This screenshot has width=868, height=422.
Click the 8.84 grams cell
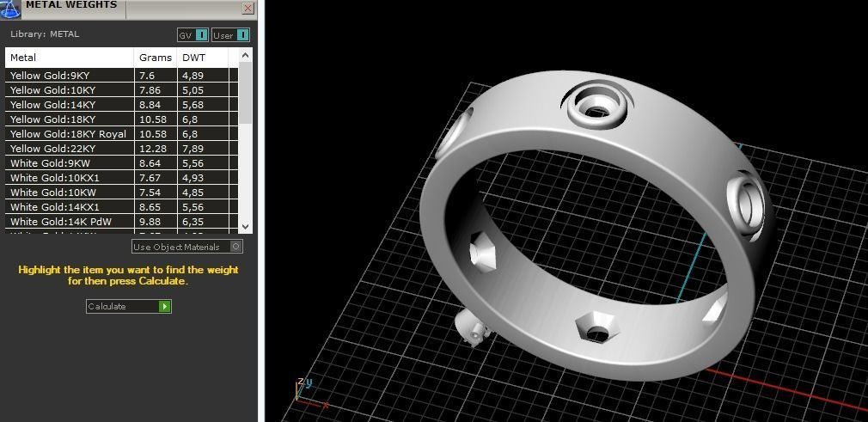[156, 105]
